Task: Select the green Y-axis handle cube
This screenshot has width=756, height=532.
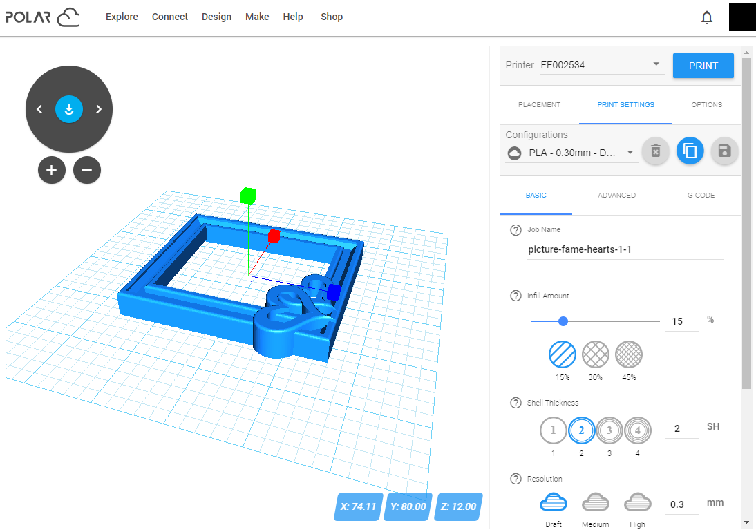Action: tap(248, 196)
